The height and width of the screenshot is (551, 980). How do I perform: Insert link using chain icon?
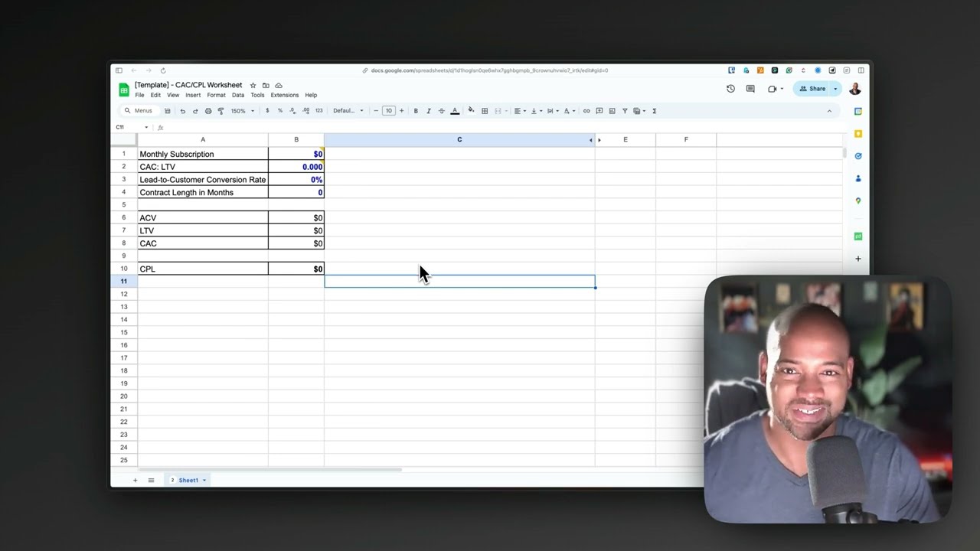(586, 111)
